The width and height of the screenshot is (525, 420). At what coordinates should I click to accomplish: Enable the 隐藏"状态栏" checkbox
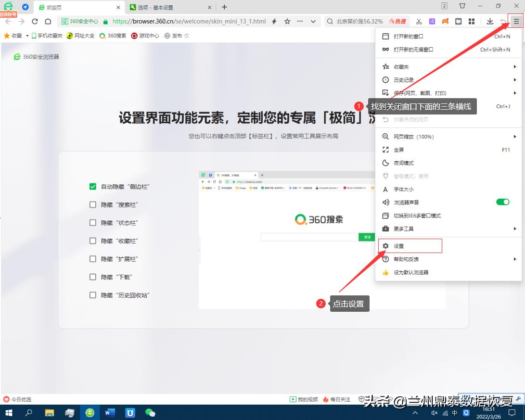click(92, 222)
